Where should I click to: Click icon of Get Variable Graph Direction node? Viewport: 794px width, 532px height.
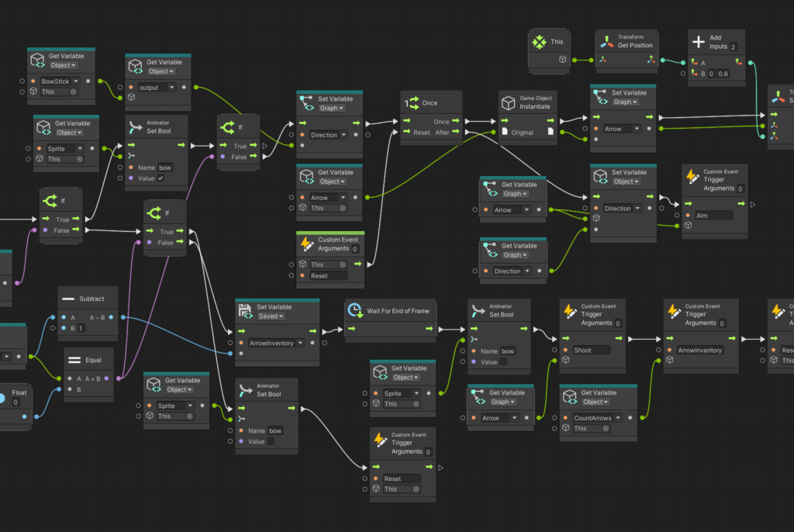(x=490, y=250)
